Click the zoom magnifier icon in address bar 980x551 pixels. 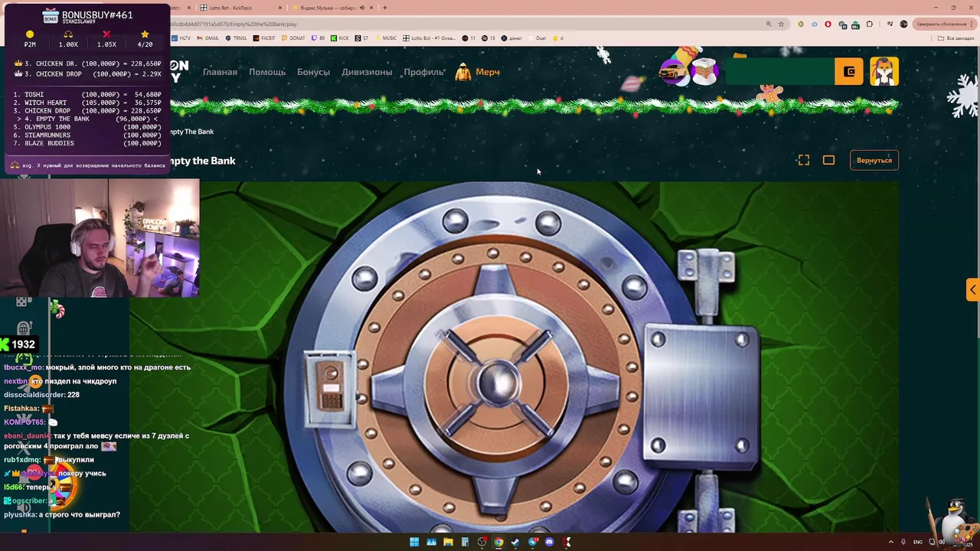(x=769, y=24)
